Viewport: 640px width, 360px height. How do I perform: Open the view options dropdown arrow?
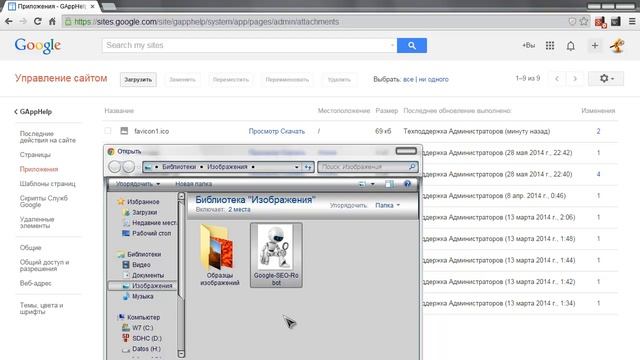[373, 184]
